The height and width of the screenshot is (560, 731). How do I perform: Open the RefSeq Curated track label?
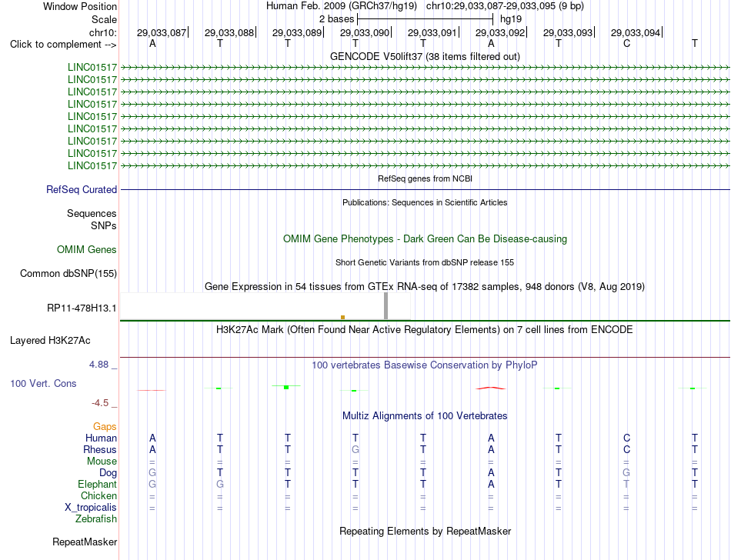(82, 190)
